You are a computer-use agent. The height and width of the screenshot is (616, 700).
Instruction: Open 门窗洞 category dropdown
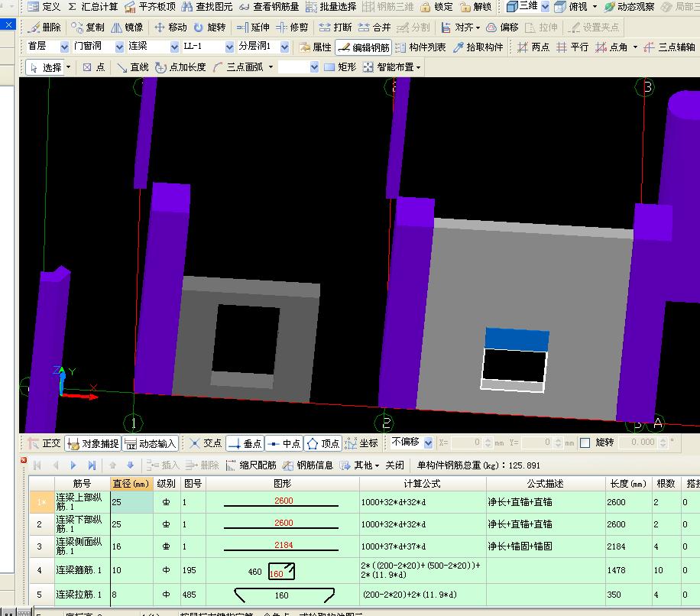click(x=119, y=47)
